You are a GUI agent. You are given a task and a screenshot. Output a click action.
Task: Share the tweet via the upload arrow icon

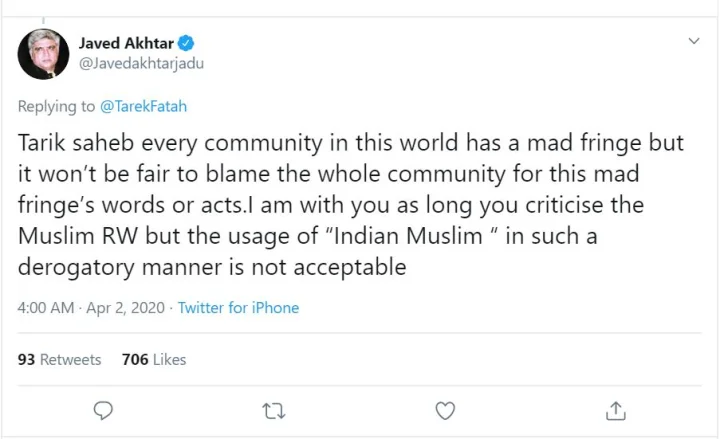click(616, 410)
